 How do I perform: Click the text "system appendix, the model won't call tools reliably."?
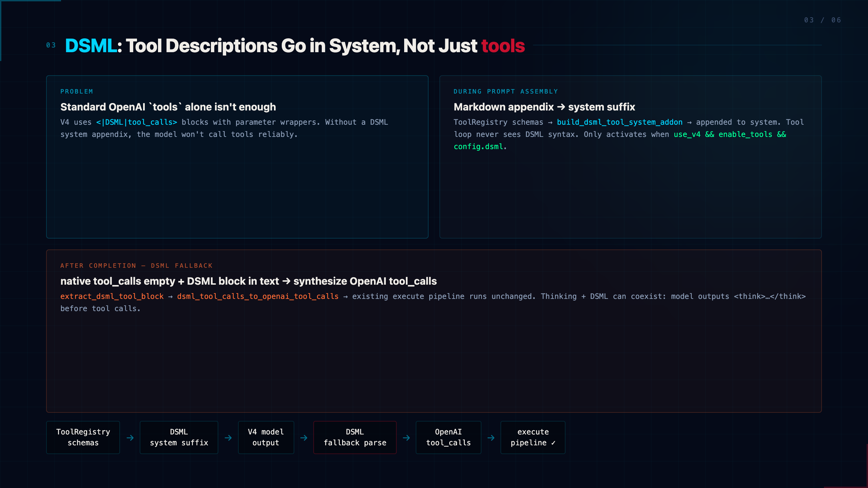[x=179, y=135]
